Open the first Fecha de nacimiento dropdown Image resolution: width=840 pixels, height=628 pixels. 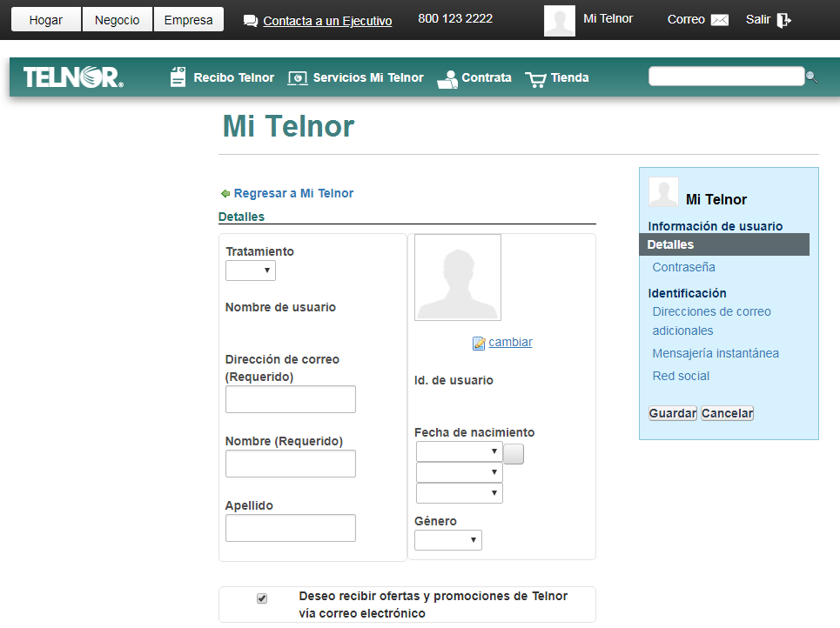tap(459, 451)
